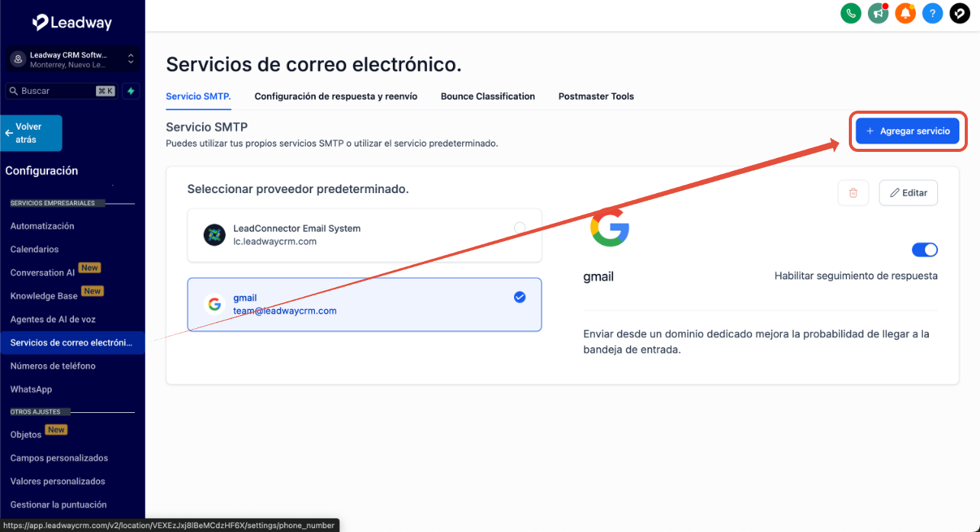This screenshot has width=980, height=532.
Task: Open Calendarios in the sidebar
Action: (x=34, y=250)
